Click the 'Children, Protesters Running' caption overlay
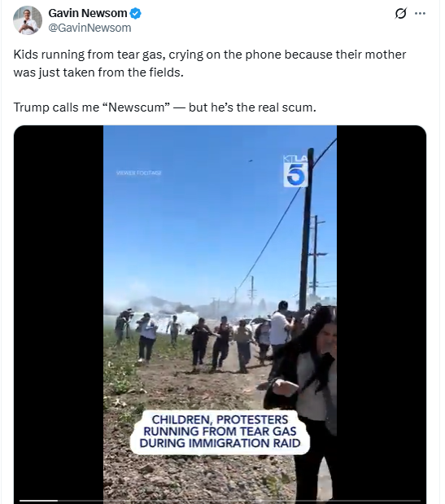 coord(220,432)
